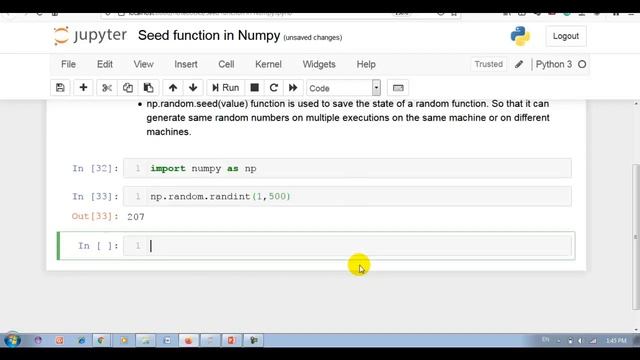This screenshot has width=640, height=360.
Task: Move the selected cell up
Action: click(173, 88)
